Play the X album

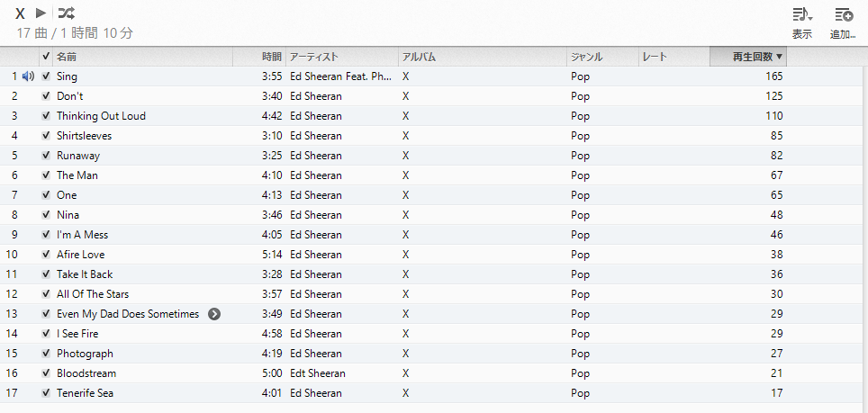tap(41, 13)
